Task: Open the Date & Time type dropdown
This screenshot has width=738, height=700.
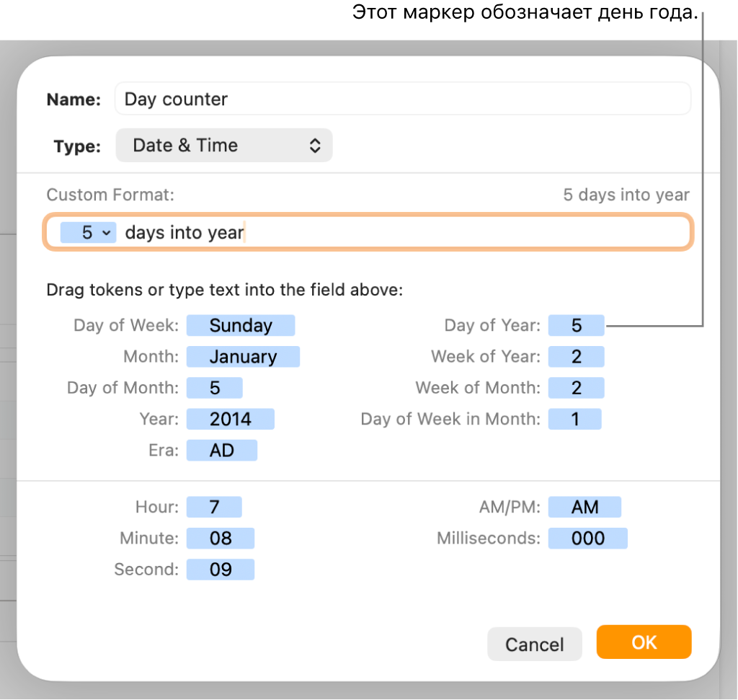Action: pos(223,146)
